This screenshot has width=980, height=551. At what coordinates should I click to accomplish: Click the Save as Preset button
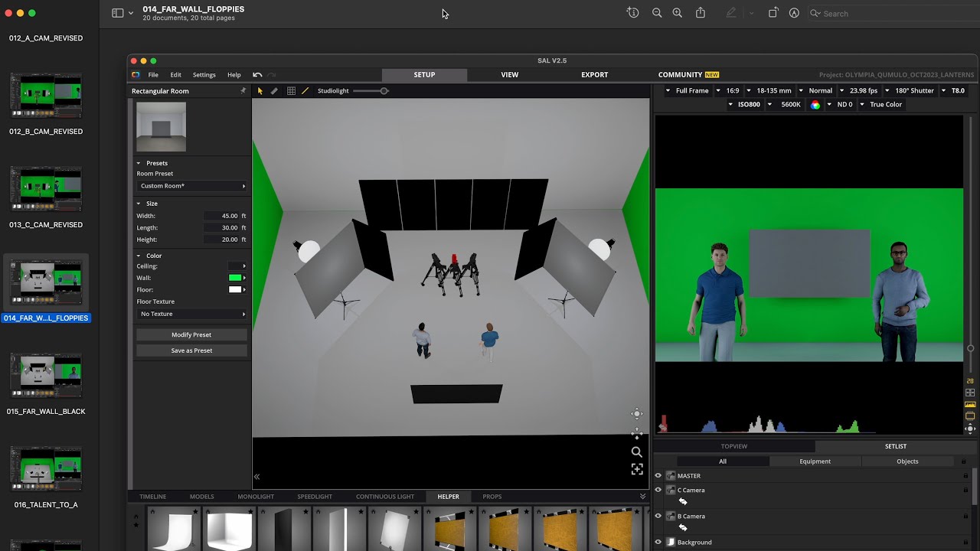pos(191,350)
